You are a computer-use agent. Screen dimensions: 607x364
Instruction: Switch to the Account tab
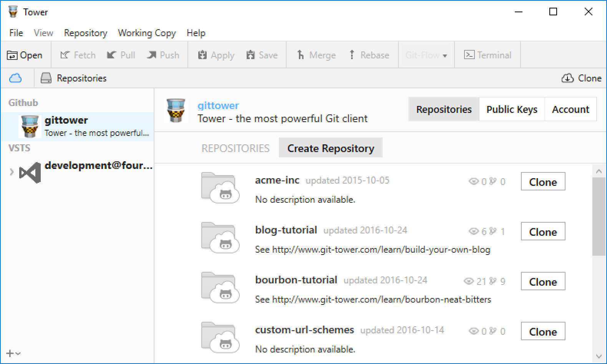570,109
